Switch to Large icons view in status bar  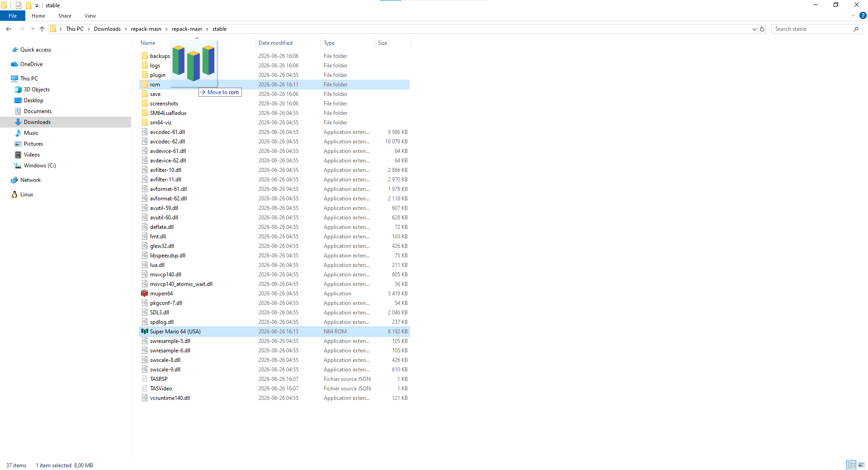coord(861,465)
